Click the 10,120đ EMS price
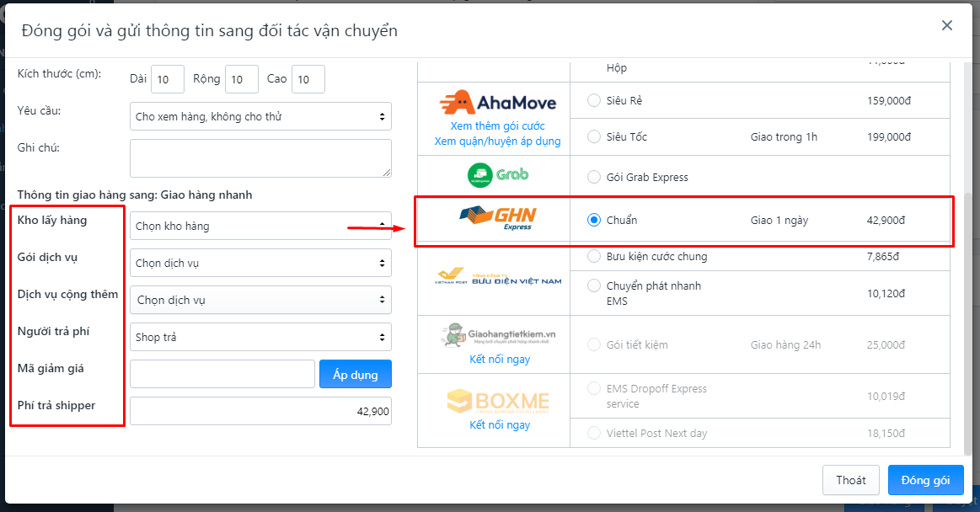 tap(886, 293)
